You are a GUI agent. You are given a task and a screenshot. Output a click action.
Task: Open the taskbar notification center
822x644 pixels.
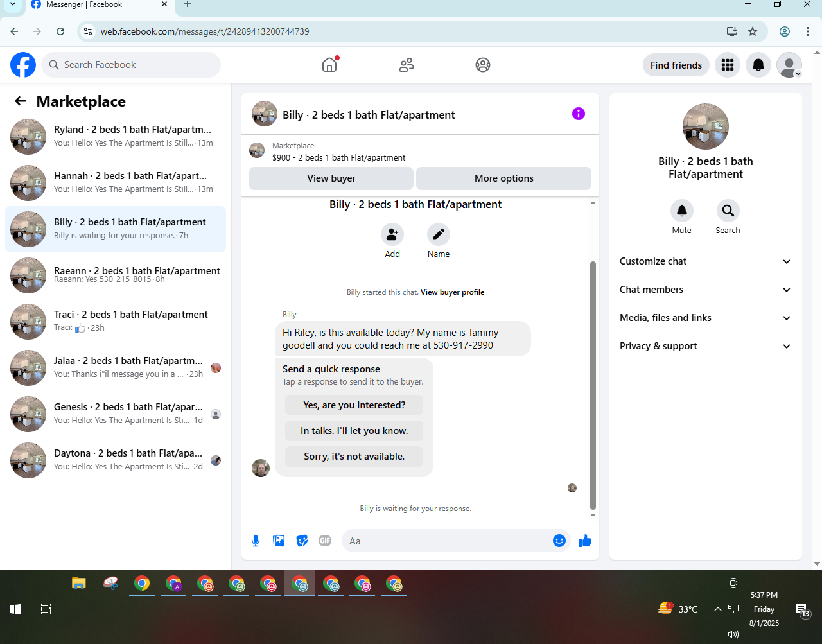pyautogui.click(x=803, y=610)
